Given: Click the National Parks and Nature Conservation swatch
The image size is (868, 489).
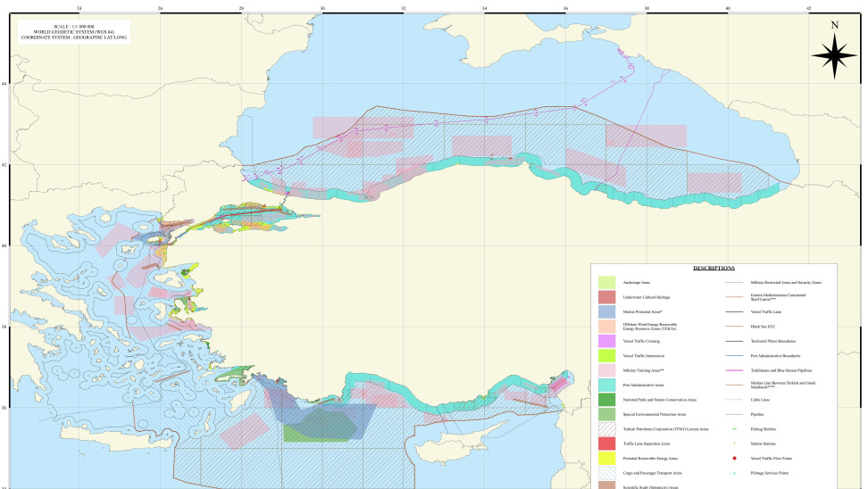Looking at the screenshot, I should tap(606, 400).
